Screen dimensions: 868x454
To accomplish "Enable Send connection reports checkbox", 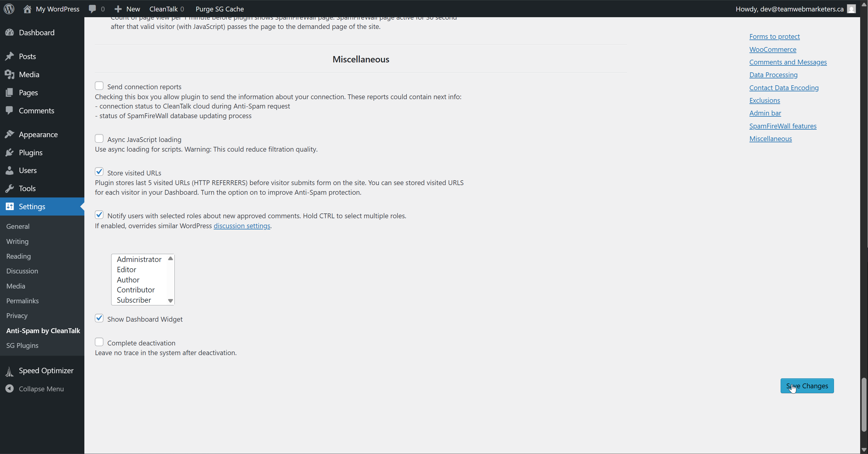I will coord(99,86).
